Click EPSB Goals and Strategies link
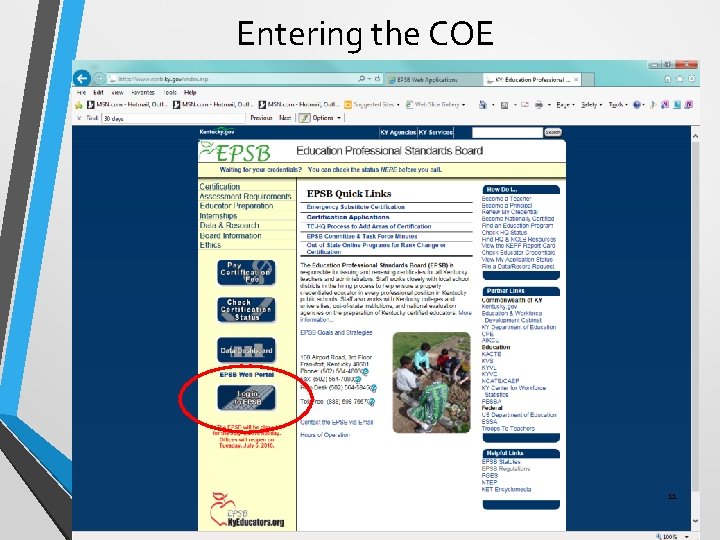This screenshot has width=720, height=540. click(x=336, y=332)
